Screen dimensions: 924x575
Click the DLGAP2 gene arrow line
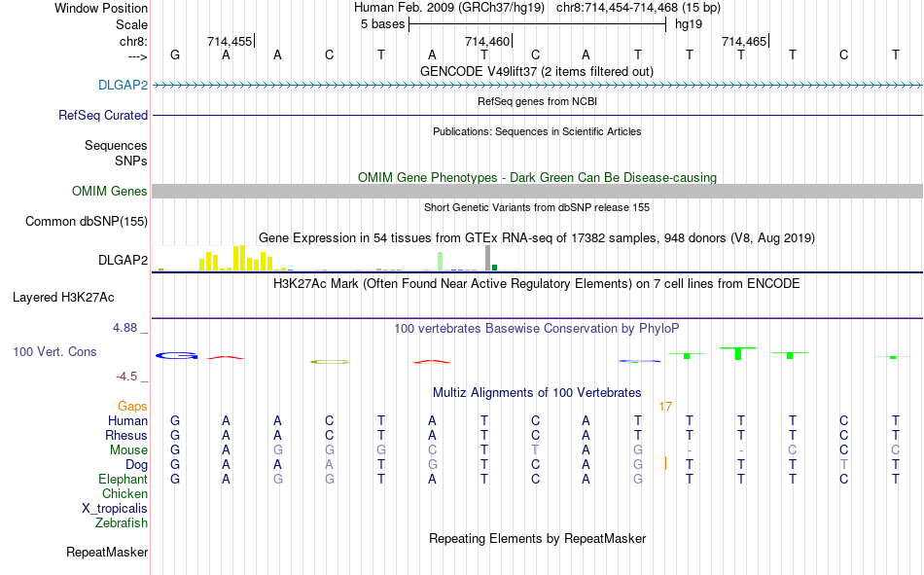(x=538, y=86)
